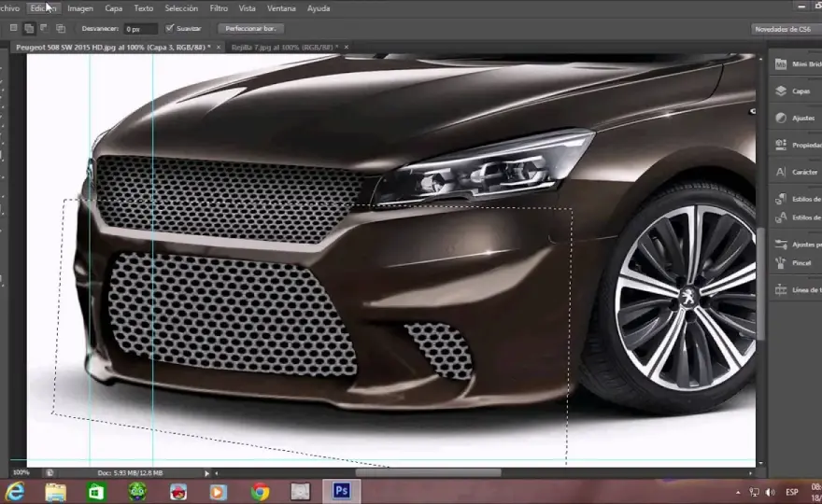The height and width of the screenshot is (504, 822).
Task: Open the Capas panel icon
Action: pyautogui.click(x=781, y=91)
